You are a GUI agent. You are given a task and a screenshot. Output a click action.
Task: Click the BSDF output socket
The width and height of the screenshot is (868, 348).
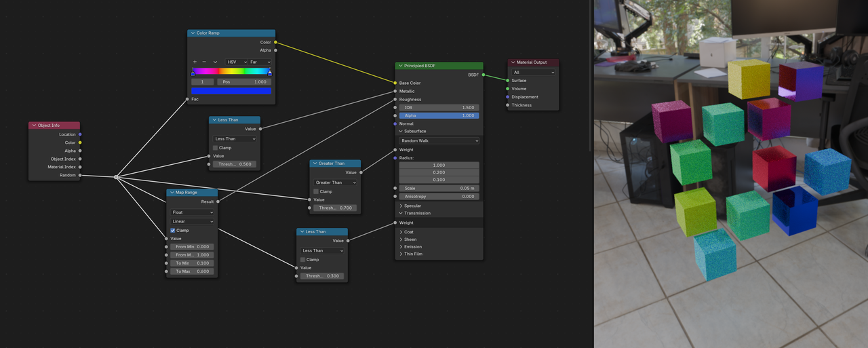[x=484, y=75]
